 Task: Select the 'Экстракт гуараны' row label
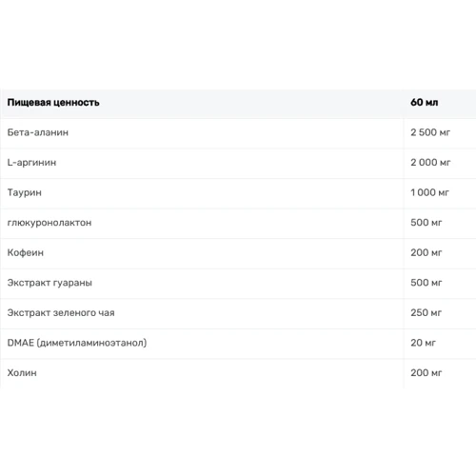pos(50,283)
